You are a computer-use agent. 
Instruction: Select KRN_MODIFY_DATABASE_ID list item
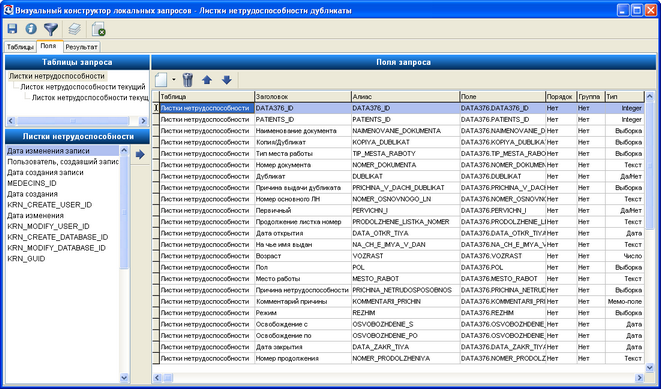point(63,248)
